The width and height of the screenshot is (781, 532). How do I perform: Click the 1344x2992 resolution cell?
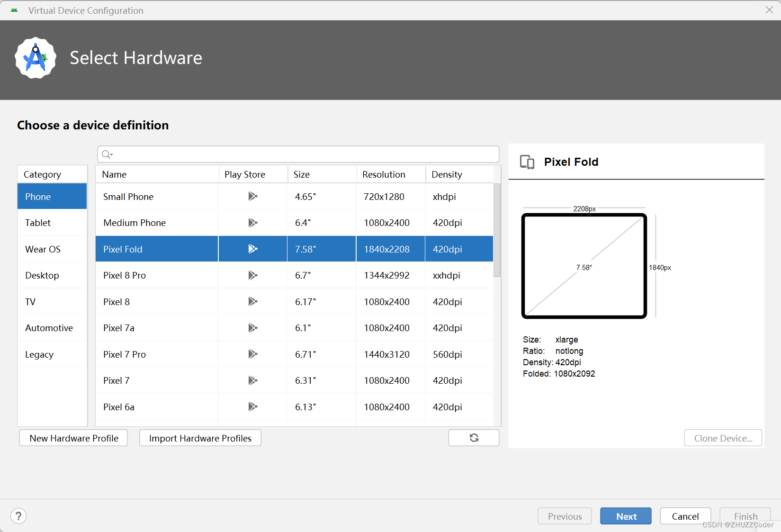391,275
